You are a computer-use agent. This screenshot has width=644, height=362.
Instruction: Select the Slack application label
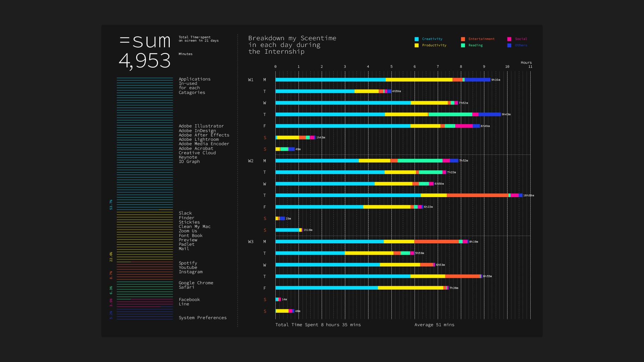click(x=185, y=213)
